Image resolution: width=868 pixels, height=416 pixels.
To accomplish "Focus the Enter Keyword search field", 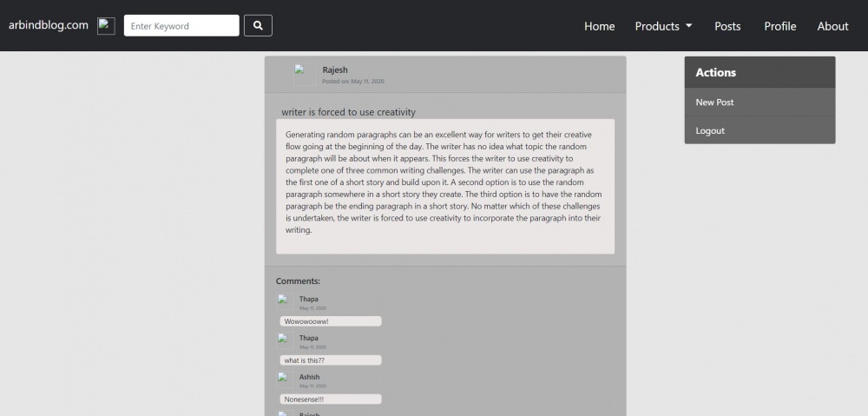I will (x=181, y=26).
